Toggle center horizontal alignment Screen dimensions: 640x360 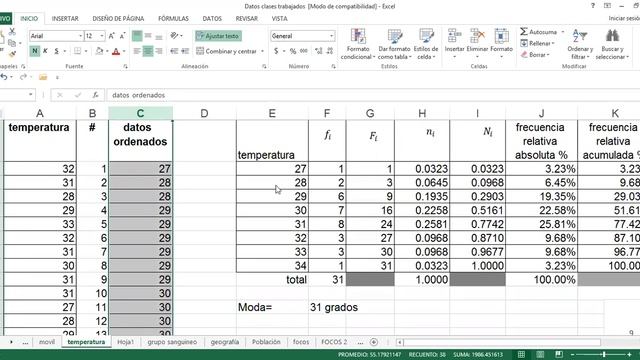click(148, 51)
